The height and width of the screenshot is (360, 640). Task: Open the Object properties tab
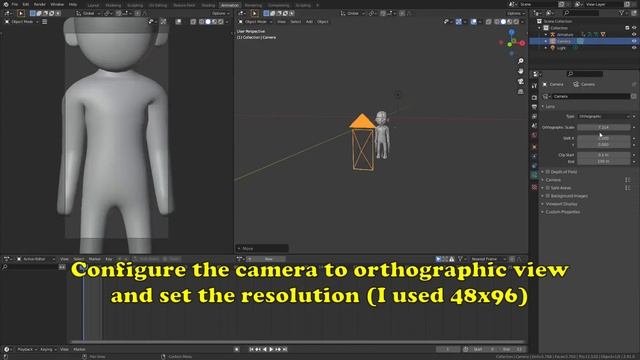click(534, 147)
